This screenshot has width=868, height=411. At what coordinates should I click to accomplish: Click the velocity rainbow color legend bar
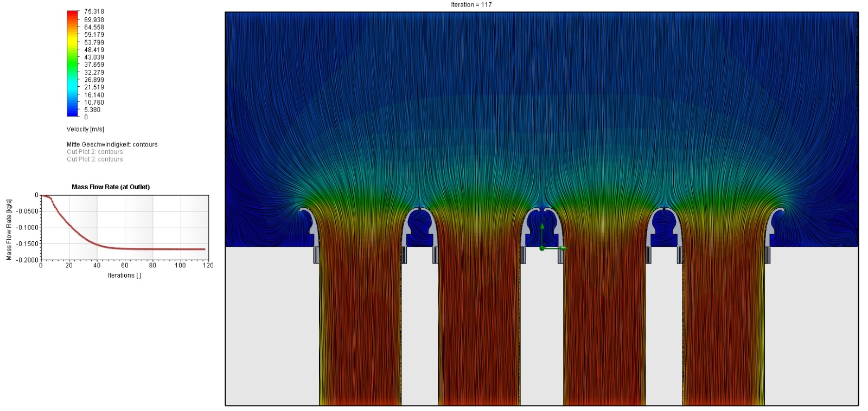(x=73, y=63)
